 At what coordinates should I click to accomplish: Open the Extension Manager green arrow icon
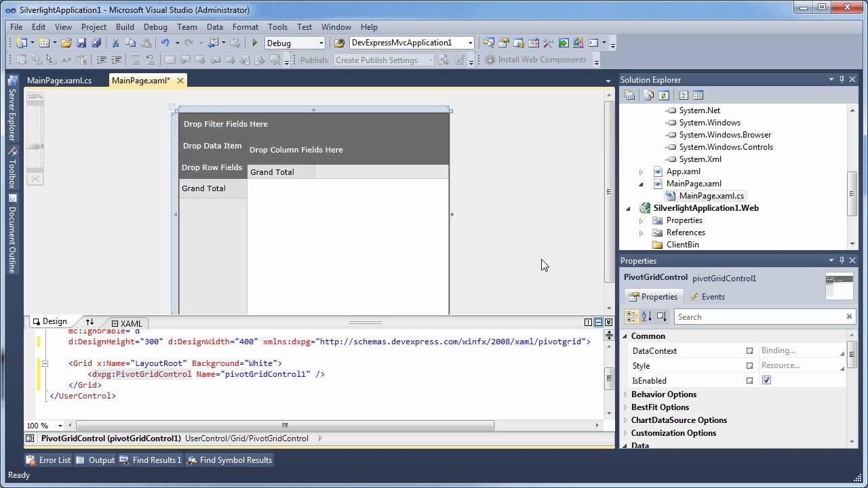[x=564, y=43]
